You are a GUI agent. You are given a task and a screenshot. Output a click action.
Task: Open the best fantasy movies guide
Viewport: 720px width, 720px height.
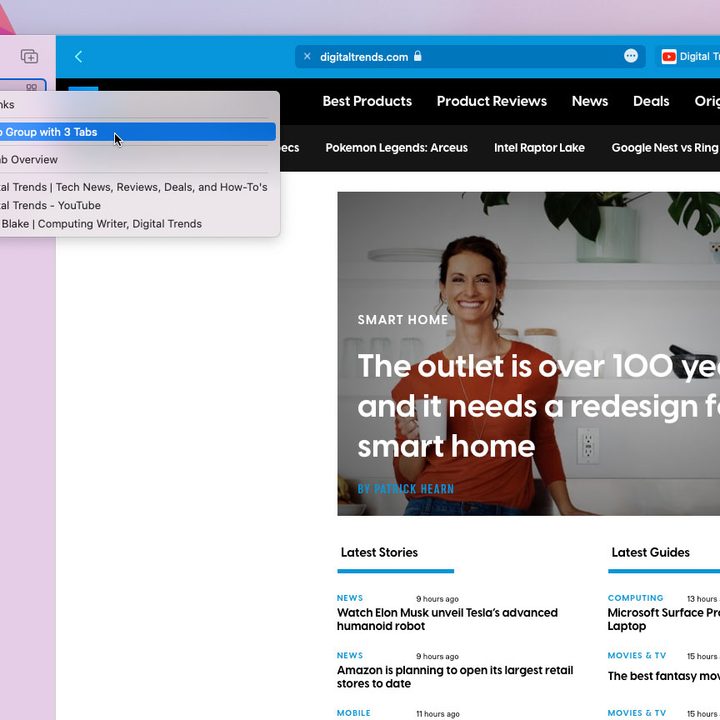pyautogui.click(x=664, y=676)
